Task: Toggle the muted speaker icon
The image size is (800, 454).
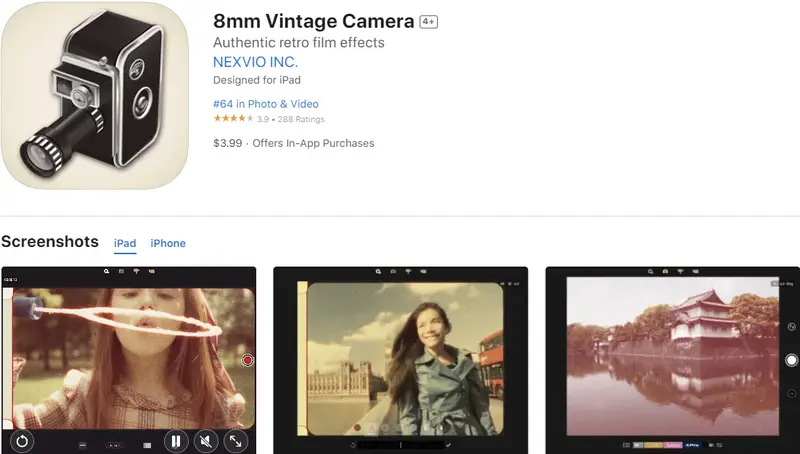Action: click(x=205, y=440)
